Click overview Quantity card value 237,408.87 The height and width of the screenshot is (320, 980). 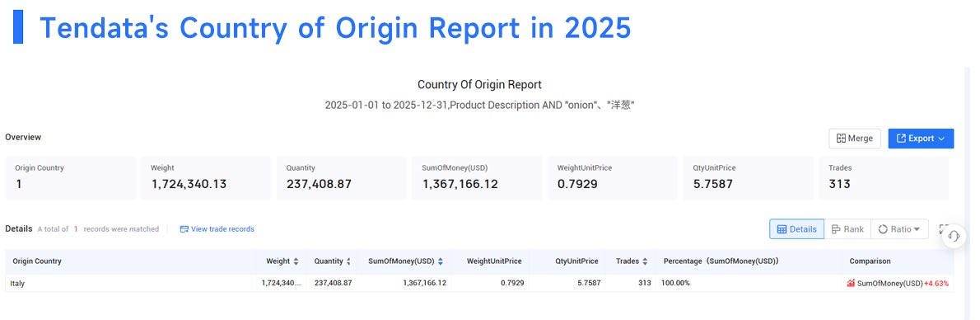click(x=319, y=184)
